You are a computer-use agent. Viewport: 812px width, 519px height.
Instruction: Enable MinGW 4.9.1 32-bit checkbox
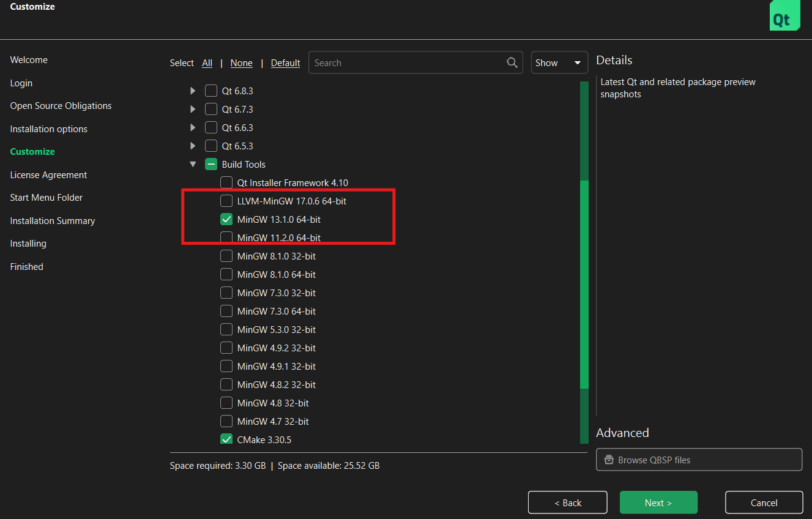pyautogui.click(x=226, y=366)
